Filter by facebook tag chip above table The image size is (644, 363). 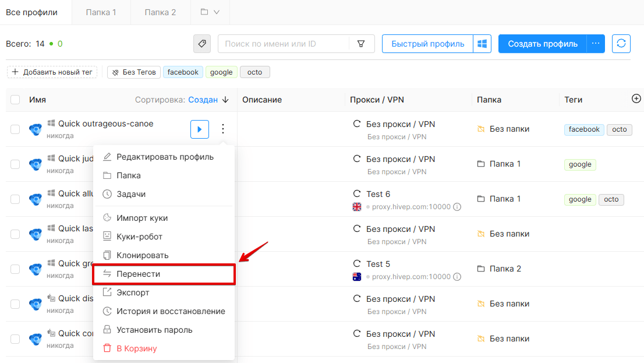point(183,72)
